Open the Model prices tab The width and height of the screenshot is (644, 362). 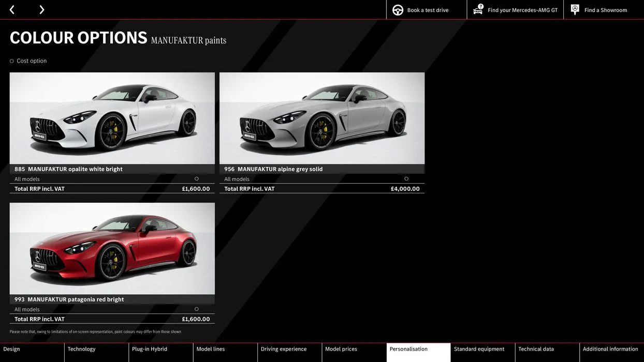point(354,352)
